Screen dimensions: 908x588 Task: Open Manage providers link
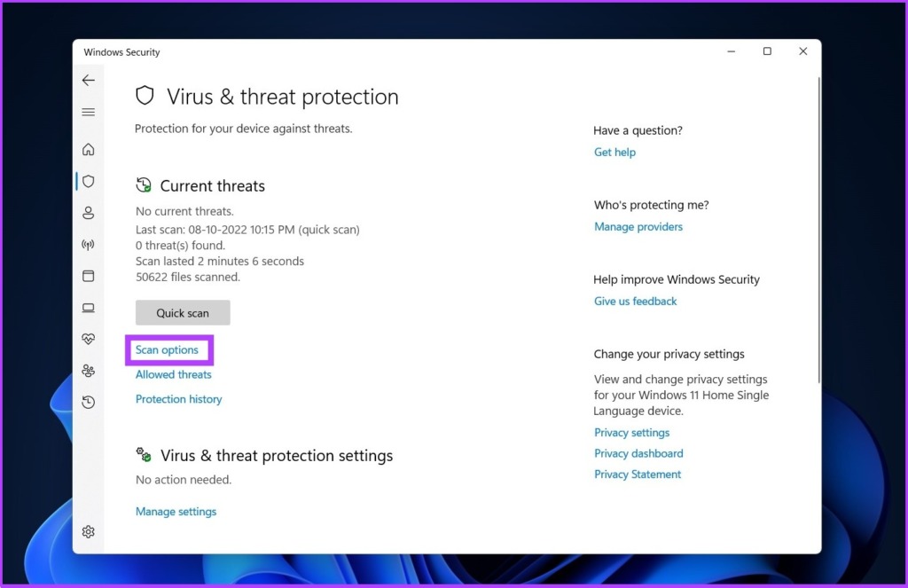pos(638,226)
